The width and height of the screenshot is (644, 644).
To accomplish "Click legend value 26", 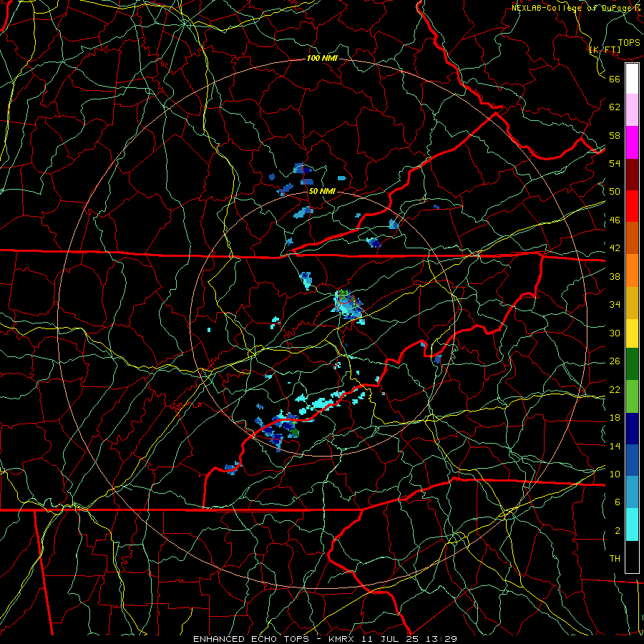I will [x=615, y=361].
